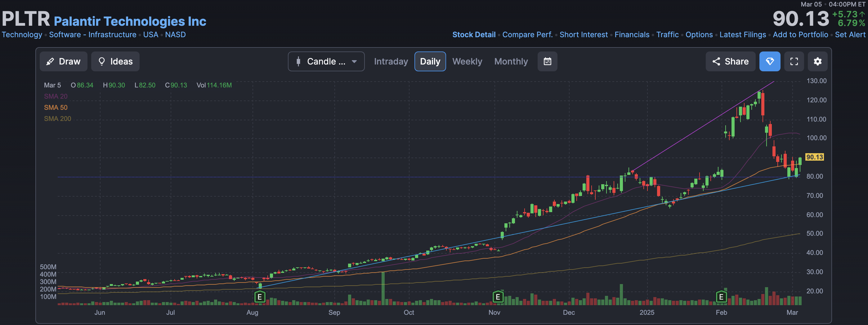Switch to the Intraday timeframe

coord(391,61)
